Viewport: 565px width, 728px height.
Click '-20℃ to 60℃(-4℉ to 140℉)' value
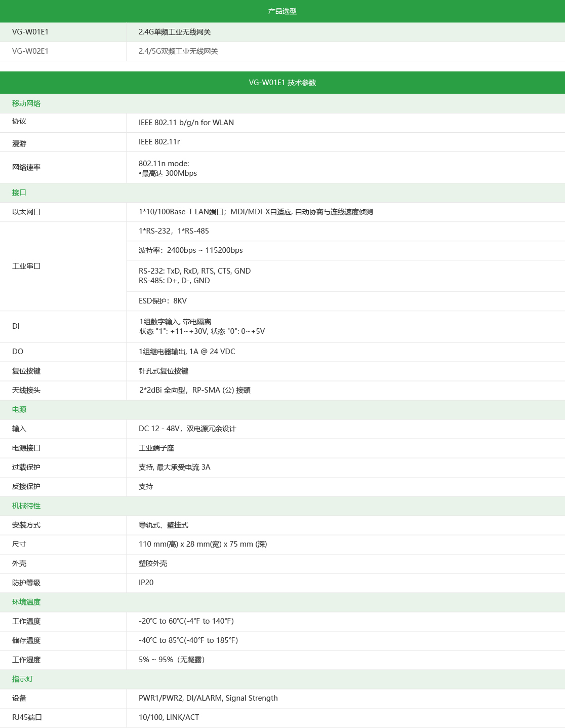tap(186, 621)
